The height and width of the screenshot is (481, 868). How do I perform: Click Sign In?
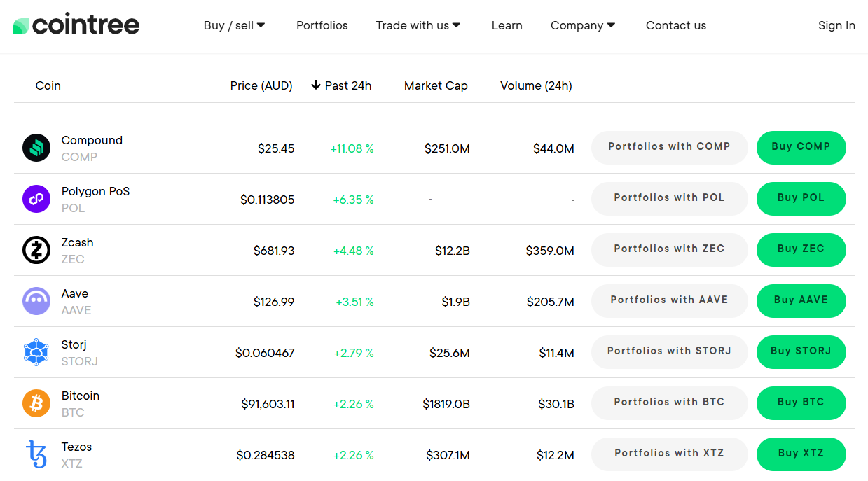tap(836, 25)
